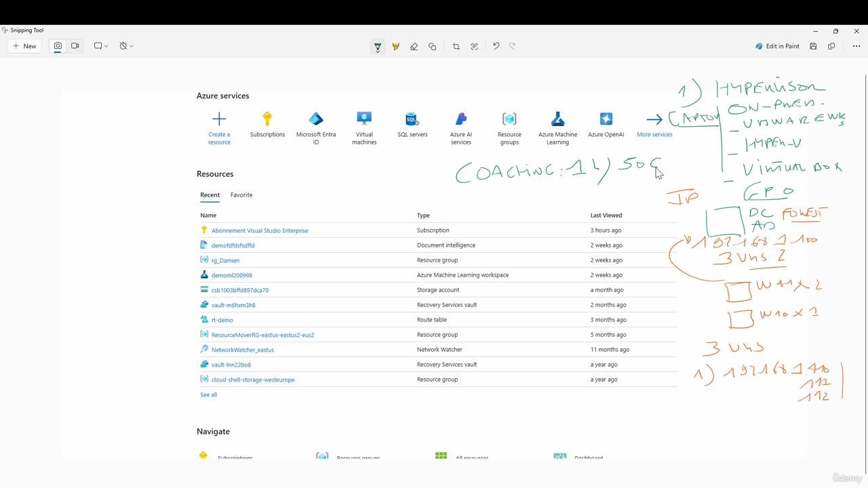Click the Document intelligence type cell
868x488 pixels.
coord(446,245)
